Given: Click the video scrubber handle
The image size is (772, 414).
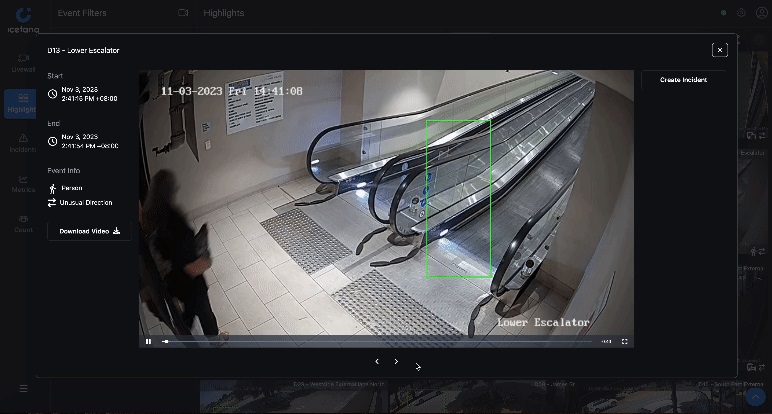Looking at the screenshot, I should coord(166,341).
